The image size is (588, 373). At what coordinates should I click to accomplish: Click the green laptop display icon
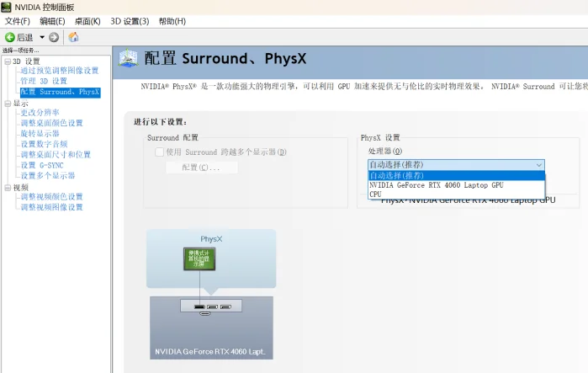199,259
